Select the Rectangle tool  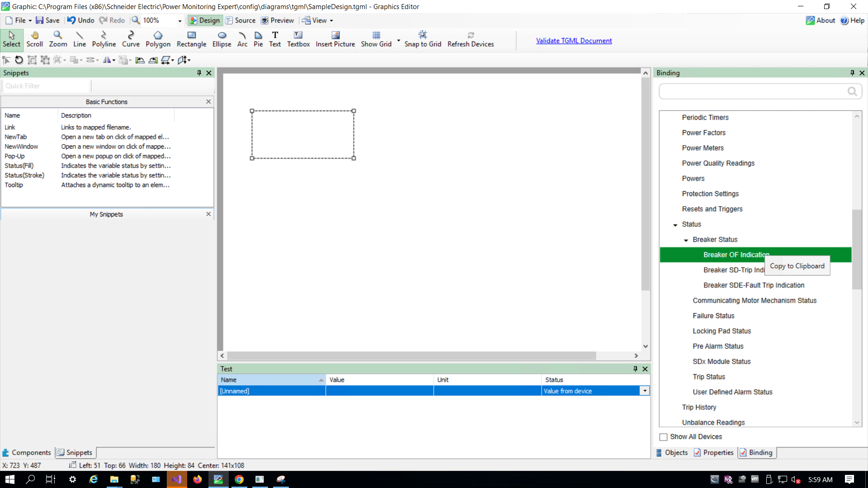(x=191, y=39)
